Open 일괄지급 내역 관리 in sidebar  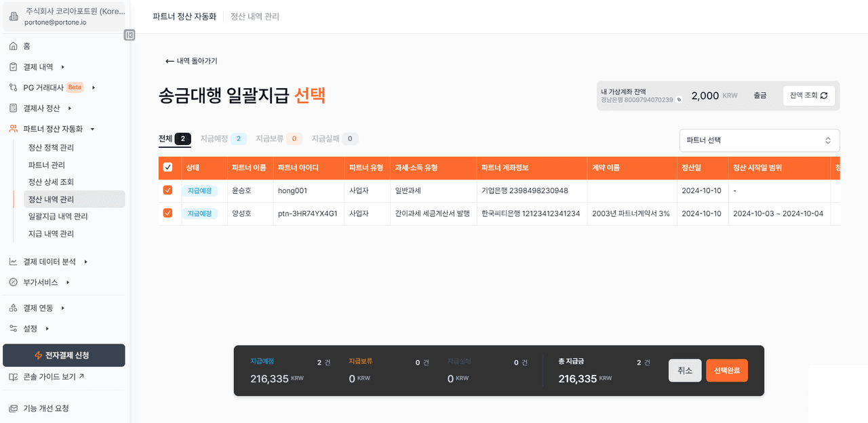58,216
